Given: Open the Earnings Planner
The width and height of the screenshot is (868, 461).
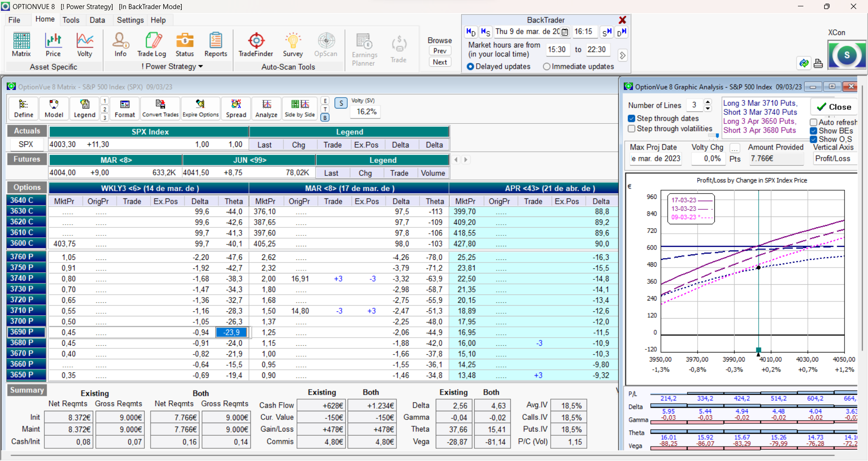Looking at the screenshot, I should coord(364,50).
